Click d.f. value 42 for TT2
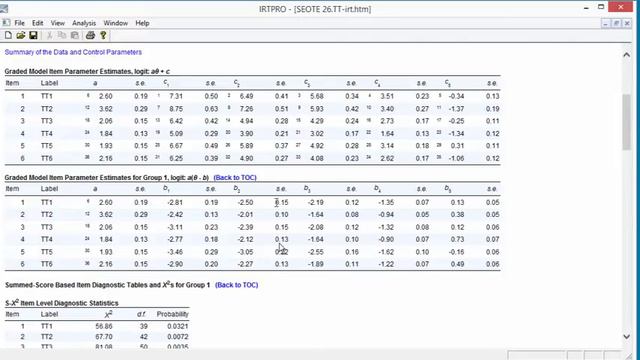The width and height of the screenshot is (640, 360). pyautogui.click(x=143, y=337)
